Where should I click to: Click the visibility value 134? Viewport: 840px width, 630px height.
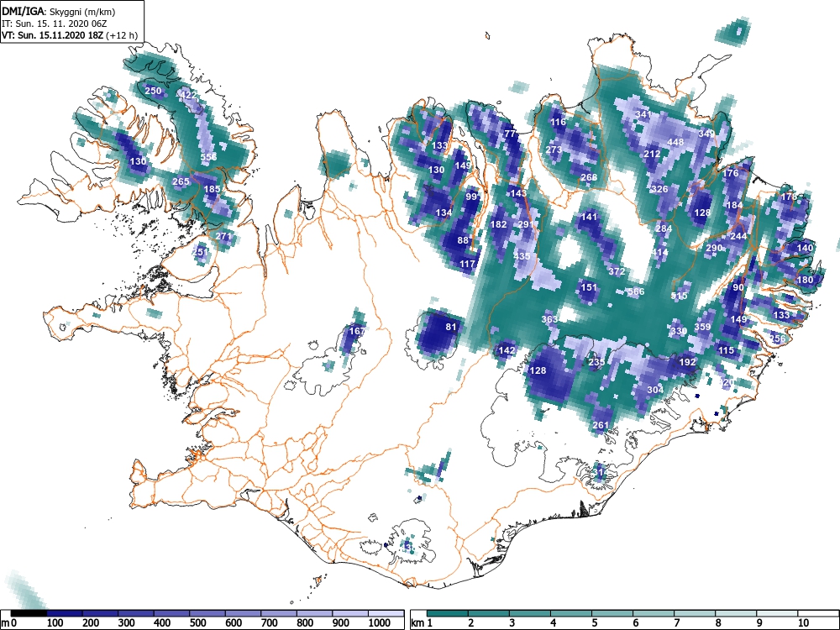[444, 213]
